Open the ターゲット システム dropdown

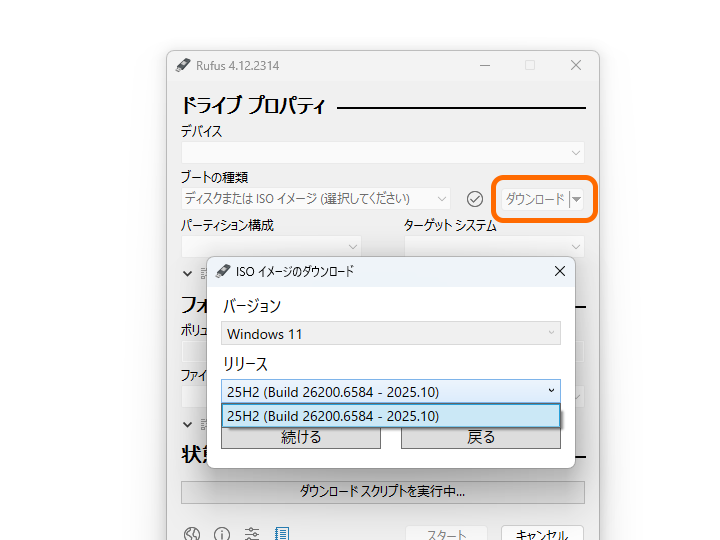coord(494,247)
